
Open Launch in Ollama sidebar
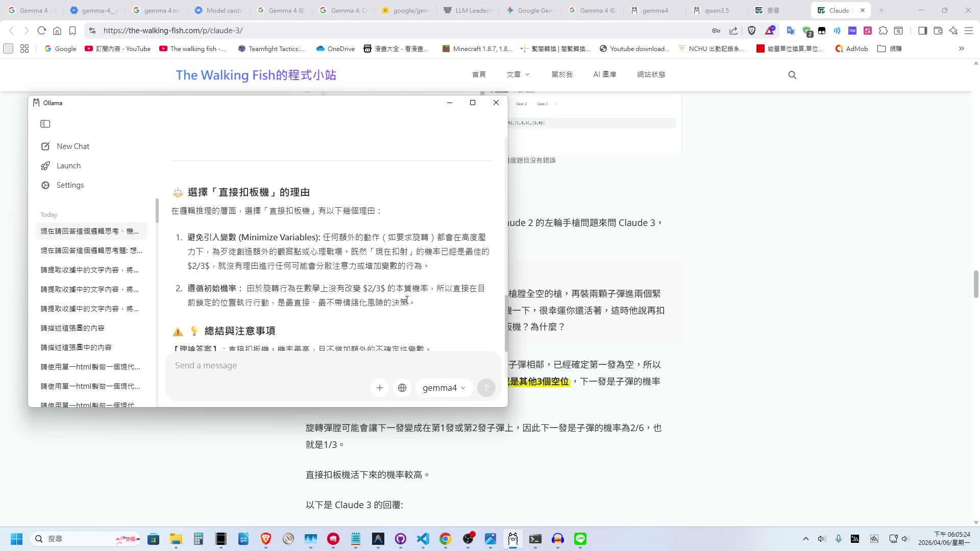pos(61,166)
